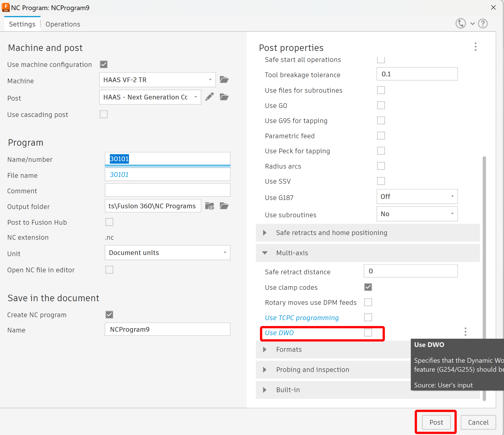504x435 pixels.
Task: Click the phone support icon
Action: 460,24
